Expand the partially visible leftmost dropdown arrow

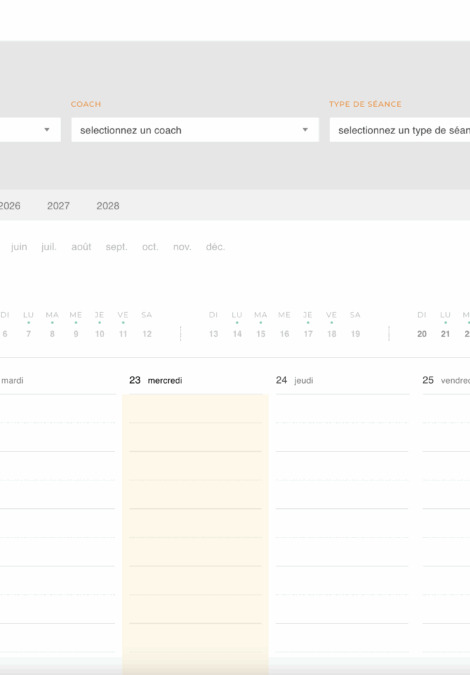coord(47,130)
